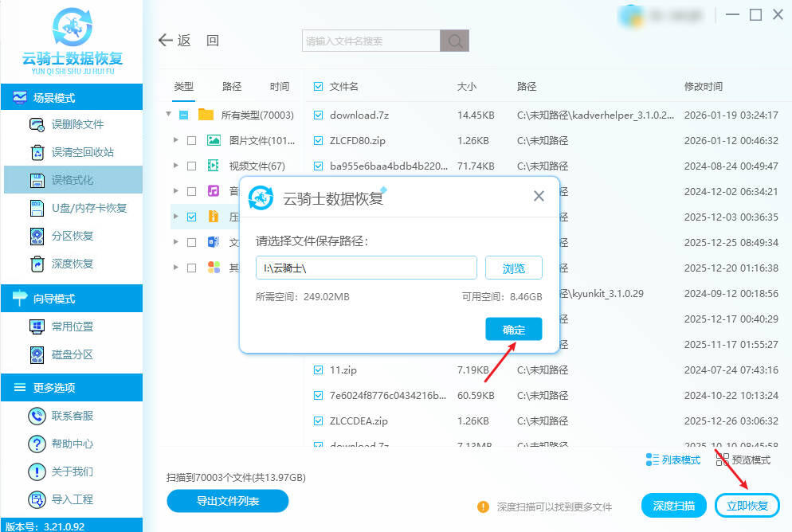Open the 误删除文件 recovery icon
Screen dimensions: 792x532
[37, 125]
